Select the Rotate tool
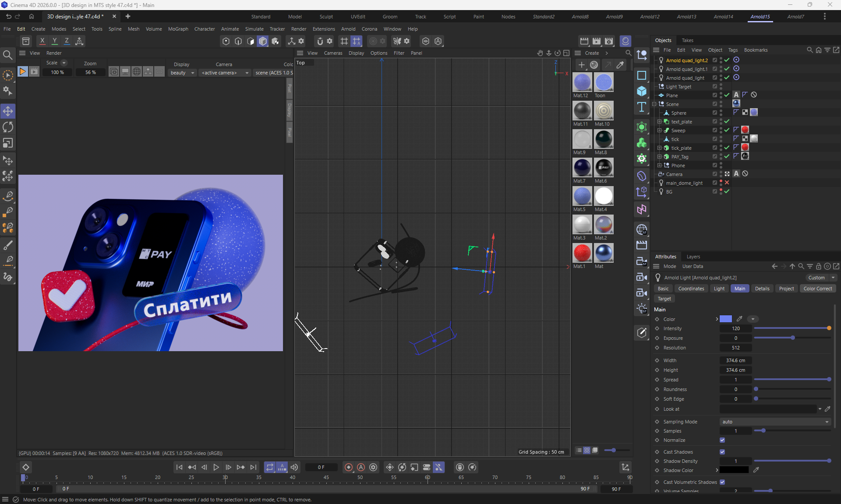The image size is (841, 504). (8, 127)
